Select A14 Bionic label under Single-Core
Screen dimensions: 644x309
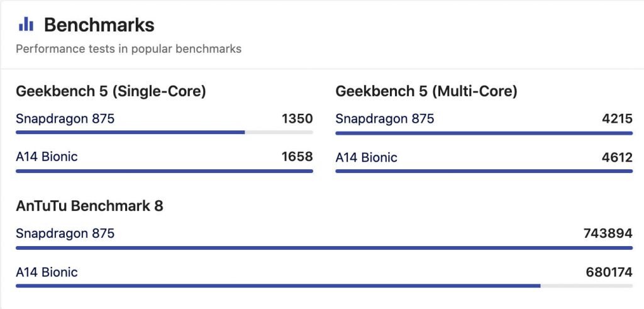tap(47, 157)
